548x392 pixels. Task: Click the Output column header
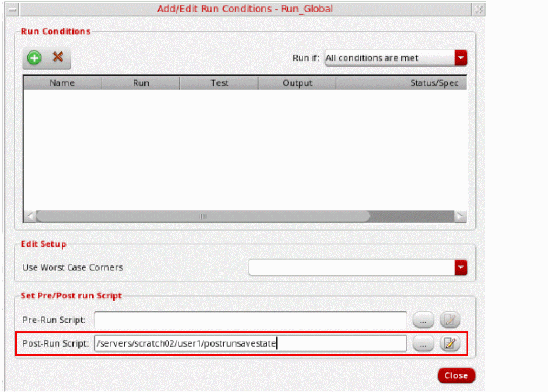click(x=298, y=83)
